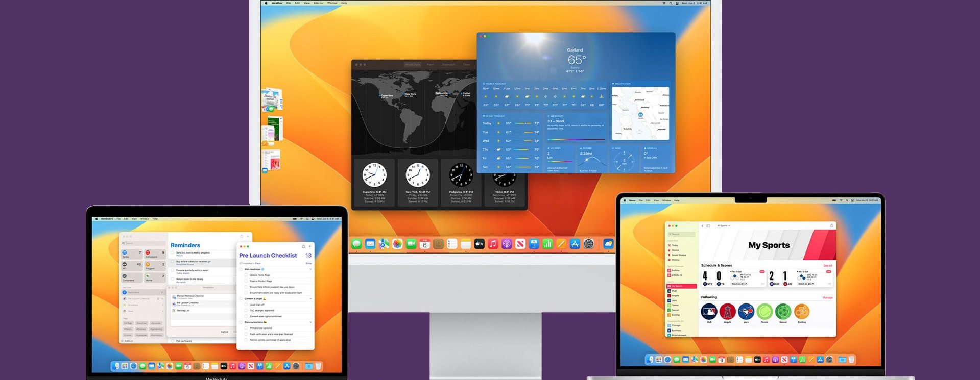Share the Pre Launch Checklist via share icon
980x380 pixels.
(303, 246)
